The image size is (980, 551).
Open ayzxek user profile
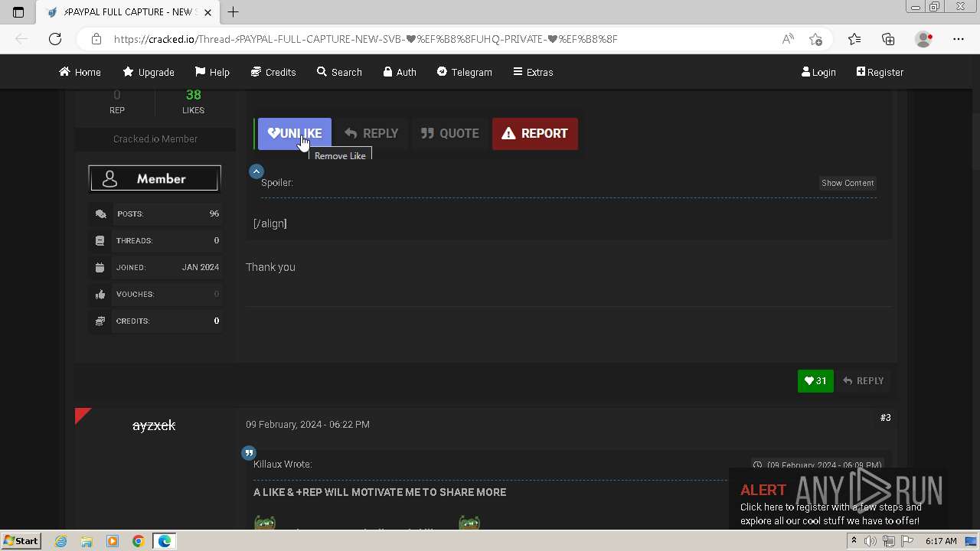[154, 425]
